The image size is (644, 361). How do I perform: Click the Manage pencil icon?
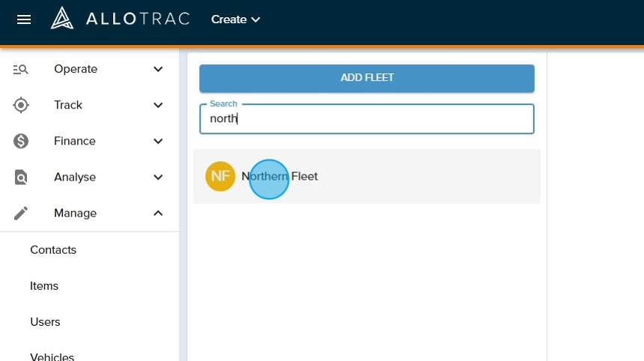coord(21,213)
